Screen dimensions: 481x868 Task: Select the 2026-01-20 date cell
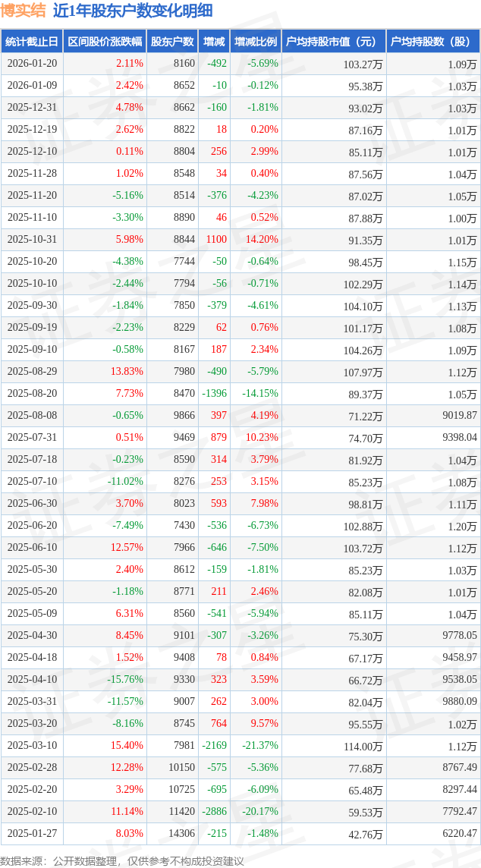point(32,64)
